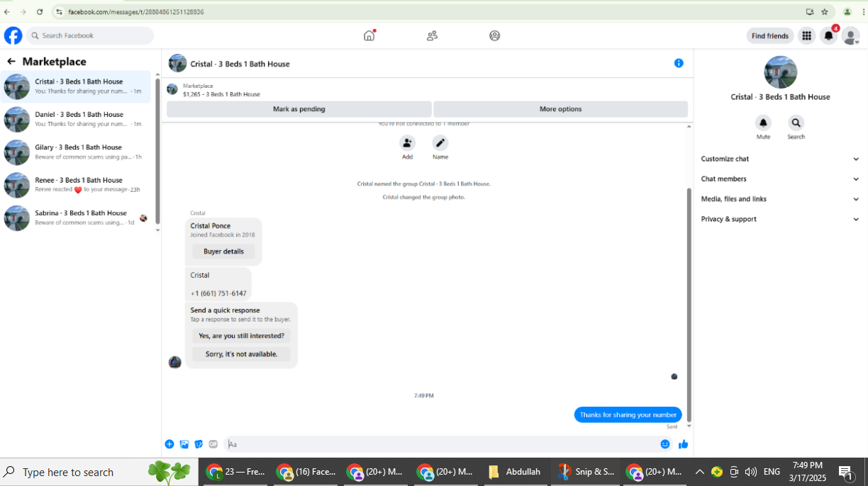Open the Facebook apps menu grid
Image resolution: width=868 pixels, height=486 pixels.
pos(806,35)
